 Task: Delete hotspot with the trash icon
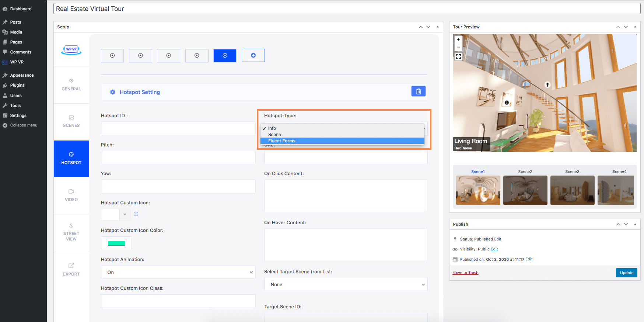pyautogui.click(x=419, y=91)
